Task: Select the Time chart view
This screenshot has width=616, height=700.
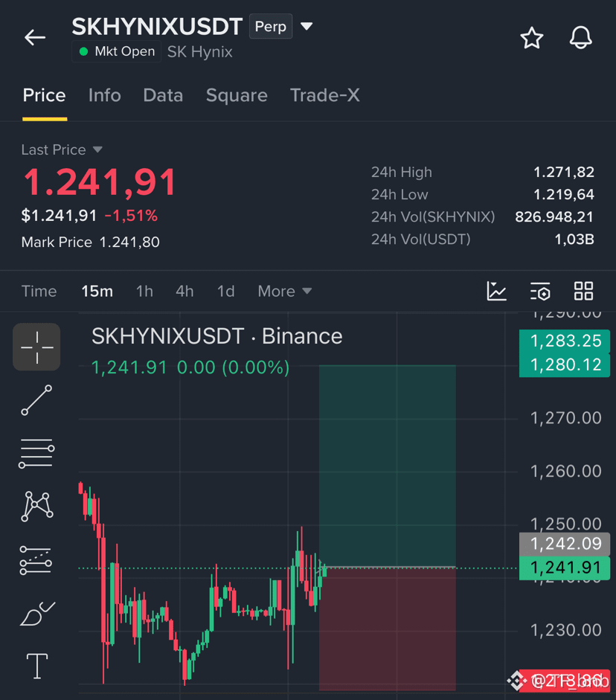Action: coord(39,291)
